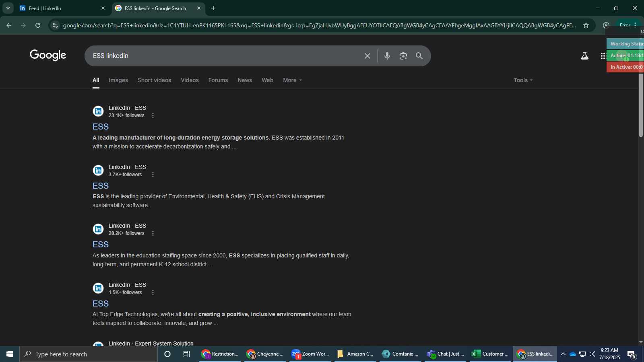
Task: Select the News search tab
Action: 245,80
